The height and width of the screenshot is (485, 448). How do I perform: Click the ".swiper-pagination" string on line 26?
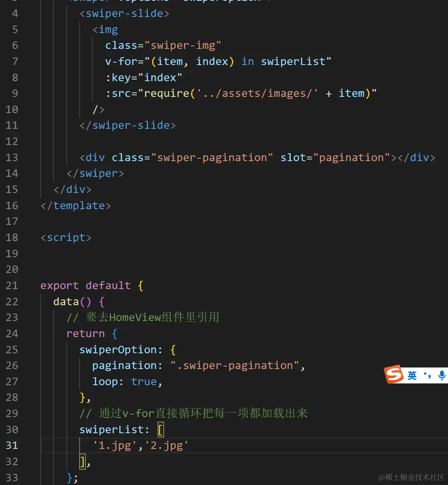pos(235,366)
